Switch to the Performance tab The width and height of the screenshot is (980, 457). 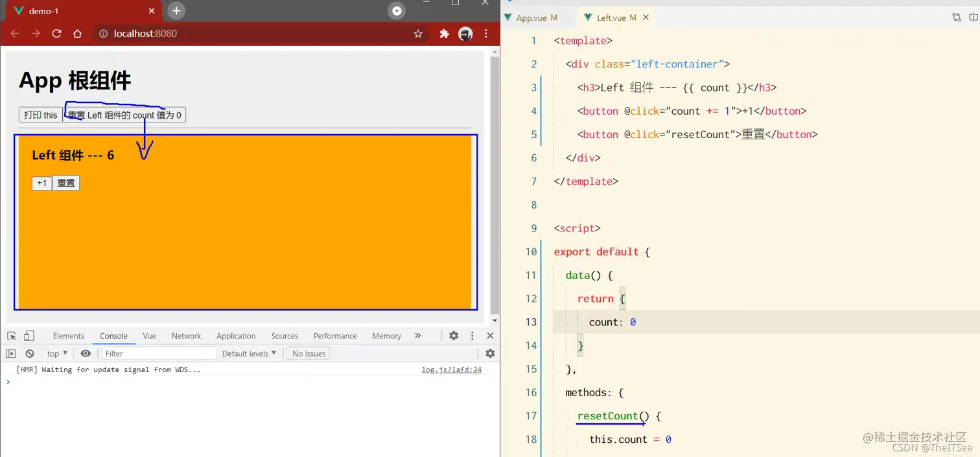click(335, 336)
